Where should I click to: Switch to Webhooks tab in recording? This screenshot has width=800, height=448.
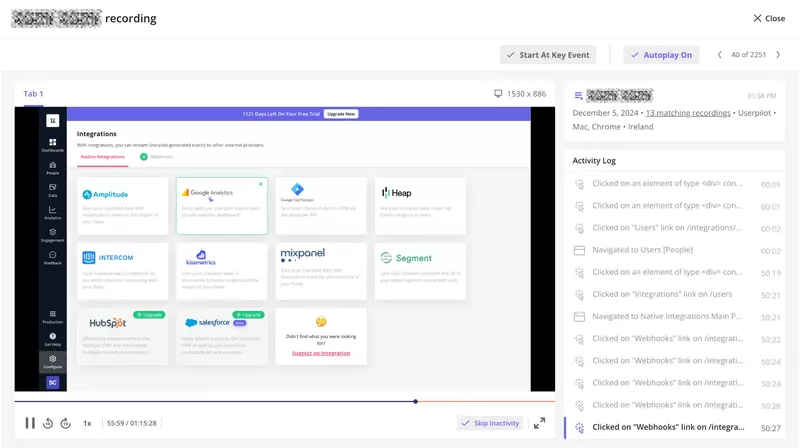click(156, 157)
